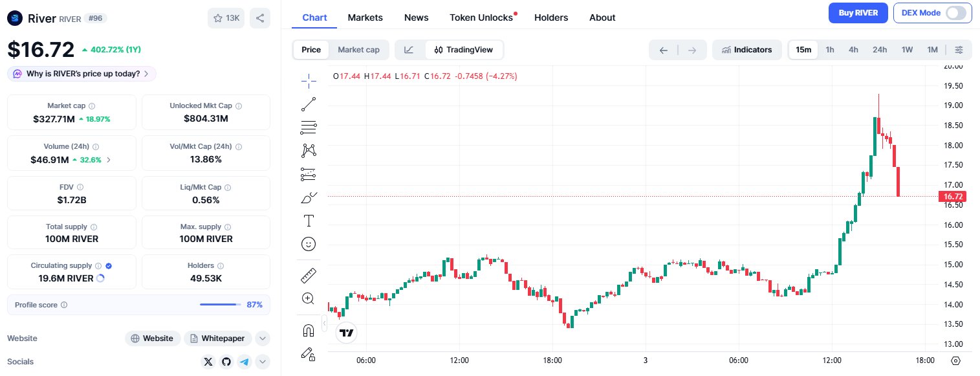Switch to line chart view
This screenshot has height=376, width=980.
[x=409, y=50]
